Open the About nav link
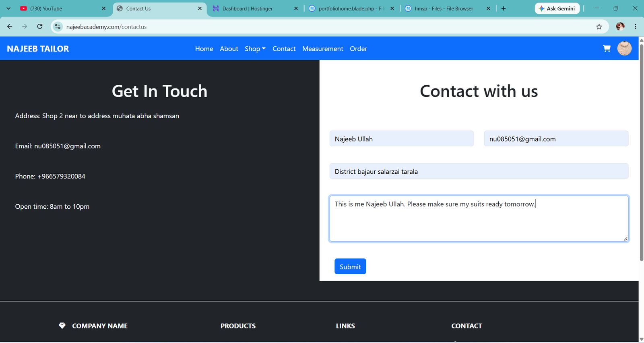 pos(229,49)
